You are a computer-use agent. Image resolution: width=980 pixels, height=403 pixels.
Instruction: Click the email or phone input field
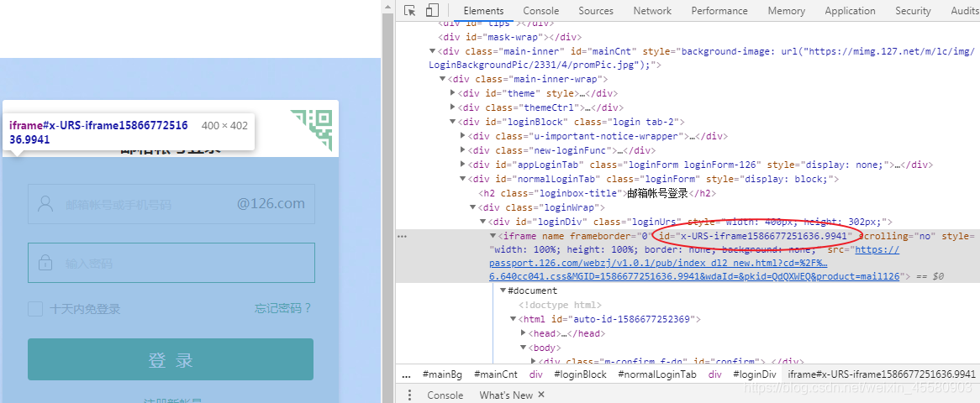[x=171, y=204]
